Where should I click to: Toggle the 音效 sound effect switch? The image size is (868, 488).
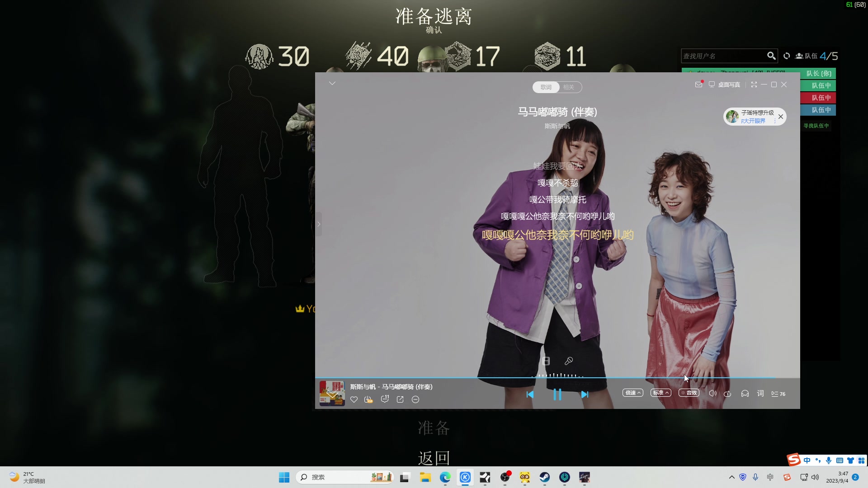(x=689, y=393)
